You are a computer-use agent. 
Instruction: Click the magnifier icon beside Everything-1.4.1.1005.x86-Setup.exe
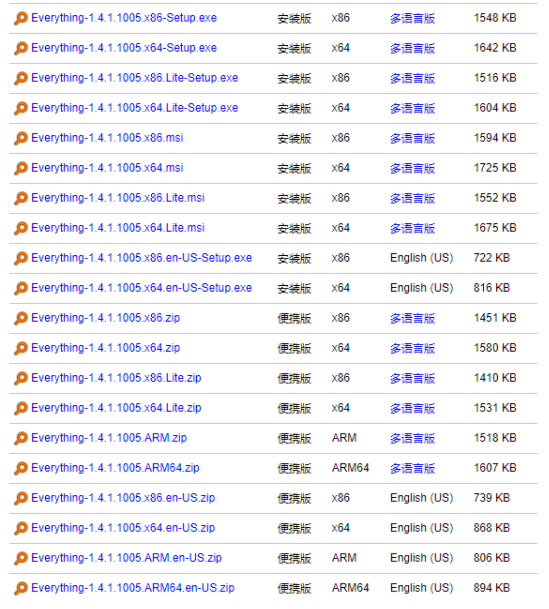pos(21,18)
